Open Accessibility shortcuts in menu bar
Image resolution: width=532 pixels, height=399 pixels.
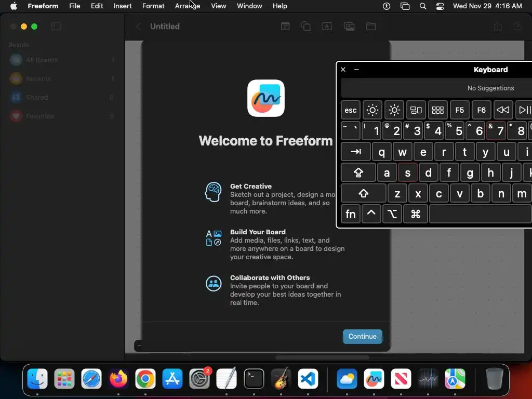387,6
